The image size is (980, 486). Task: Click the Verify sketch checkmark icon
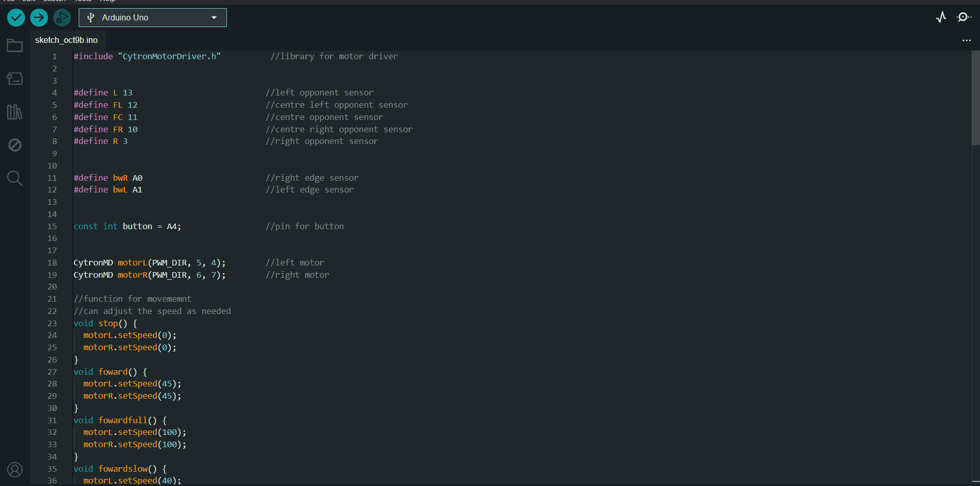coord(15,17)
